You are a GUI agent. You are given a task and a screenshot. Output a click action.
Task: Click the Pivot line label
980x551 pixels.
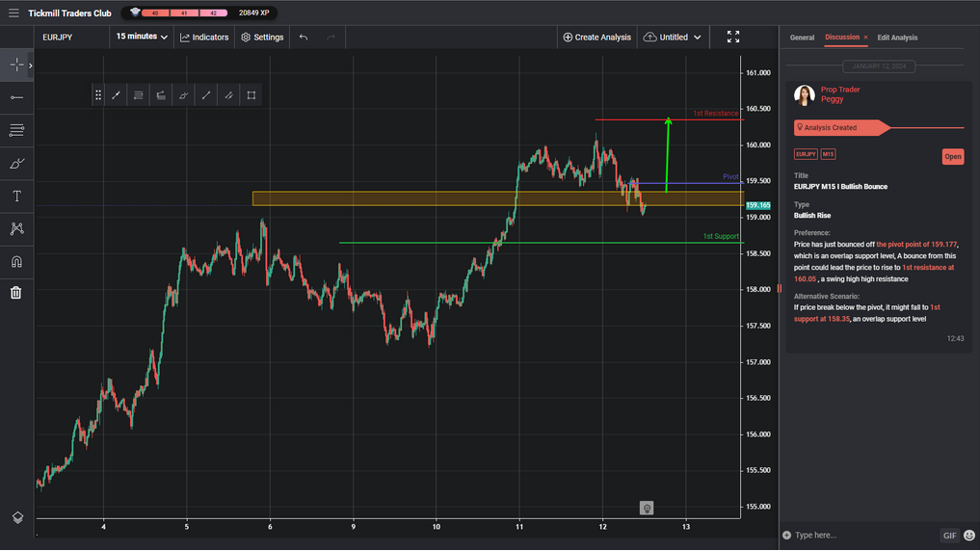730,177
